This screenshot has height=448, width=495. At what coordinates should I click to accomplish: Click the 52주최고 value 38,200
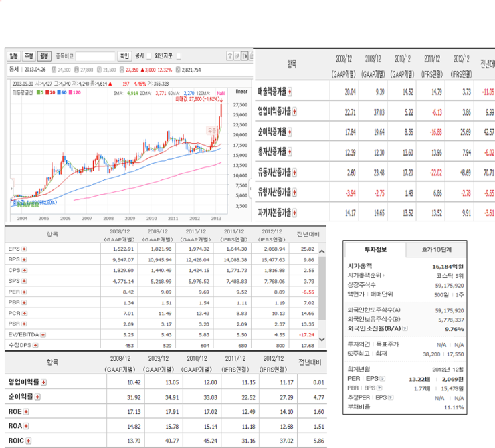click(x=431, y=354)
